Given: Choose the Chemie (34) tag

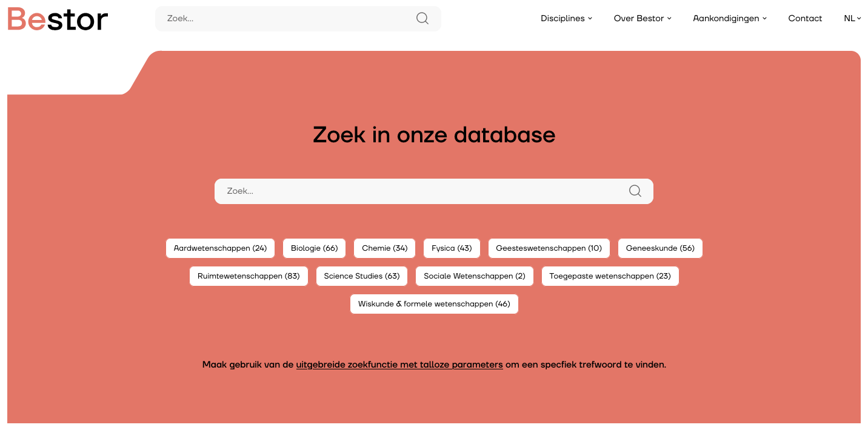Looking at the screenshot, I should (x=384, y=248).
